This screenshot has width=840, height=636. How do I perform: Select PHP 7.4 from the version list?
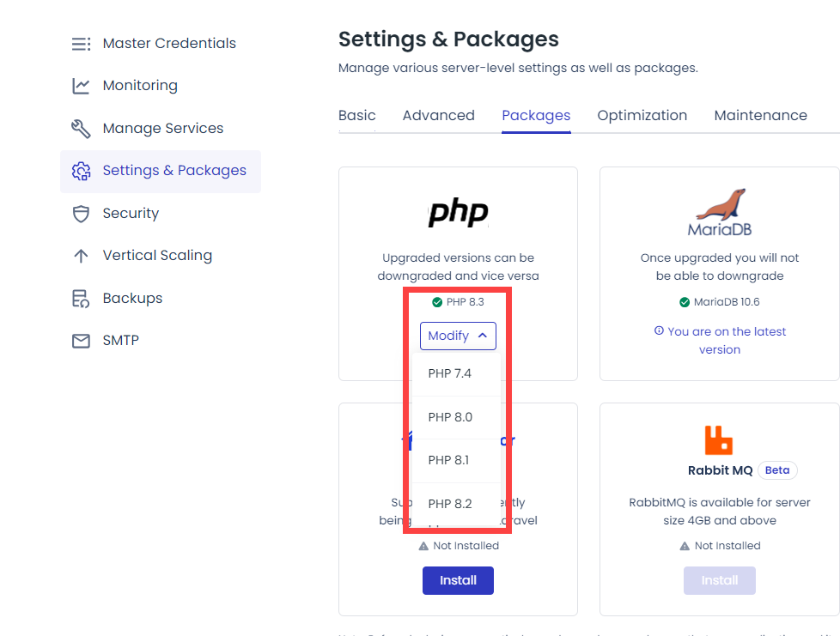point(450,373)
